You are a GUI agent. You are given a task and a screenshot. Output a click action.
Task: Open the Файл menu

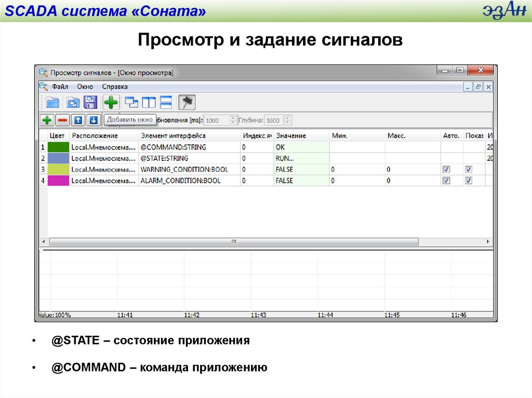[x=60, y=87]
